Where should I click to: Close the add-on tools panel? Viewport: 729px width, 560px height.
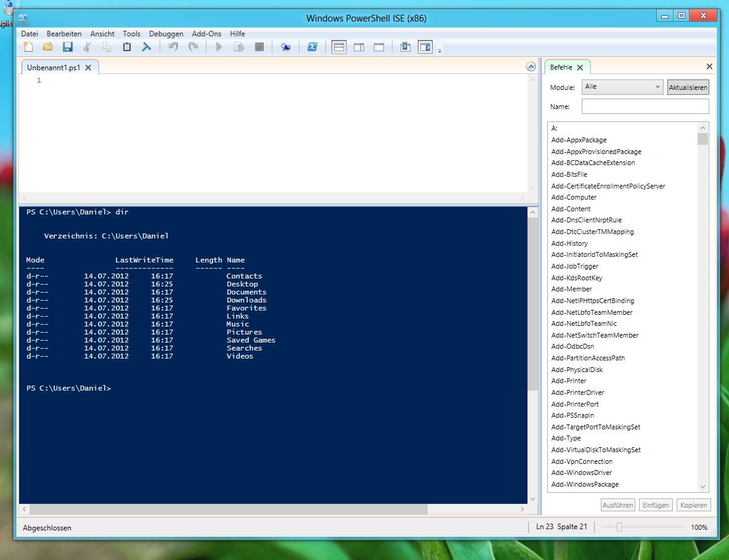[x=709, y=67]
